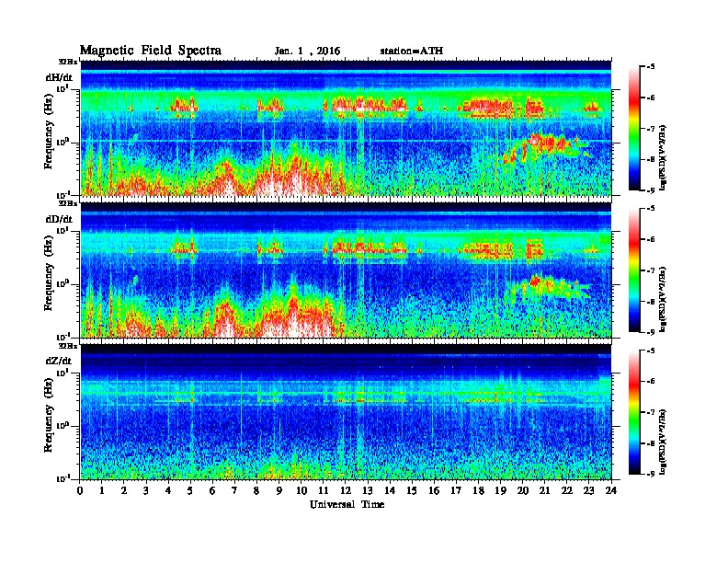The image size is (728, 563).
Task: Click hour 9 on the Universal Time axis
Action: (279, 490)
